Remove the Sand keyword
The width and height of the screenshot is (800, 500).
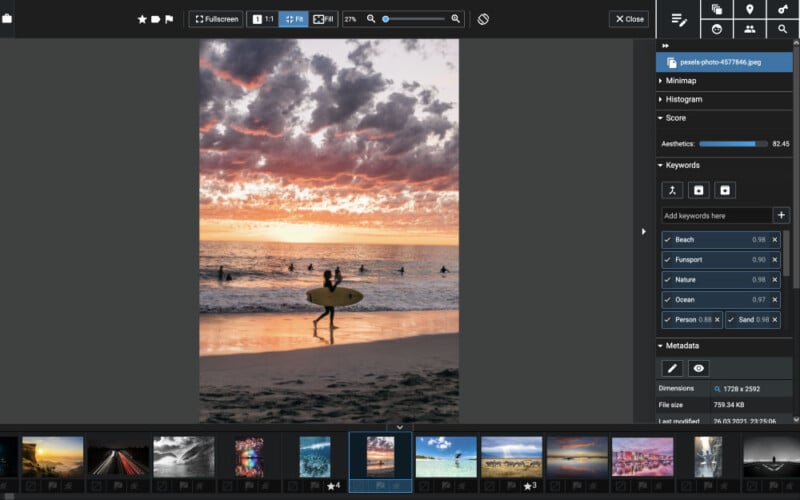tap(774, 320)
